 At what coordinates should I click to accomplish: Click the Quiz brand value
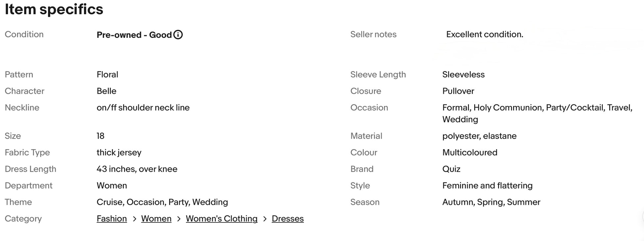tap(451, 169)
